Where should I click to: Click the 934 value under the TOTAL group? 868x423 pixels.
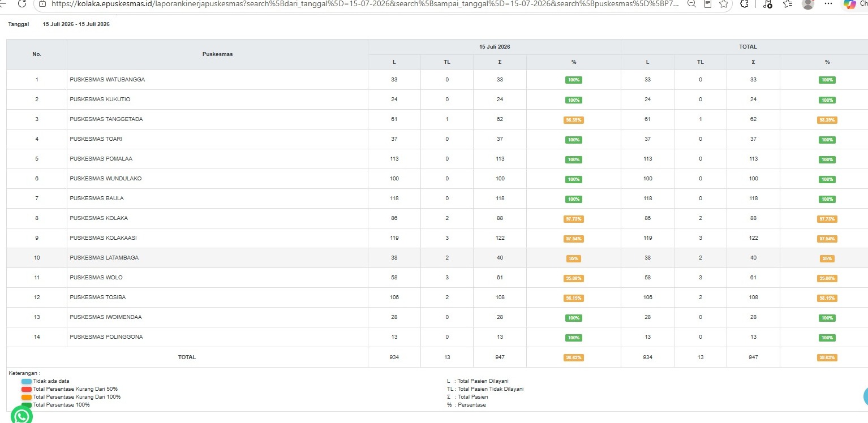[647, 357]
